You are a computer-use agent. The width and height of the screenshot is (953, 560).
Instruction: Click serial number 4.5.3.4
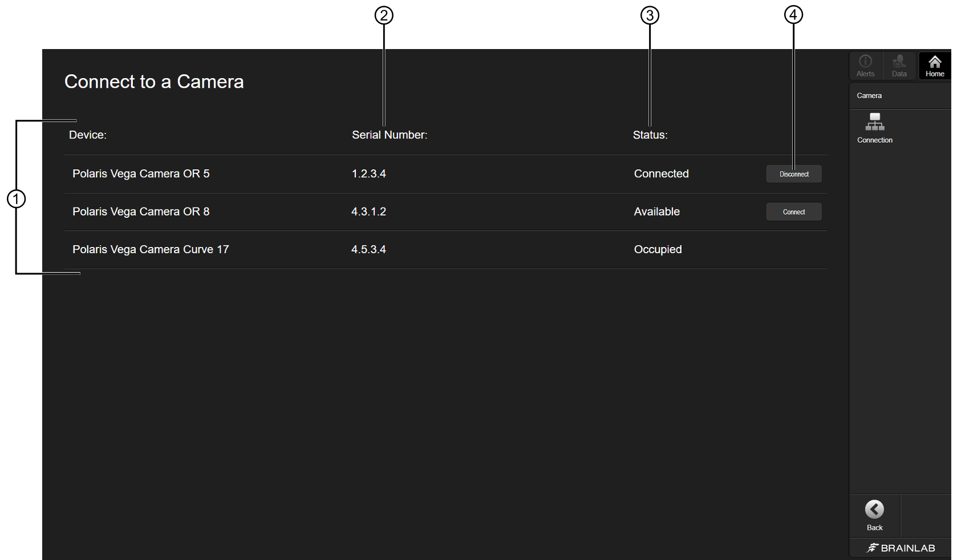368,249
